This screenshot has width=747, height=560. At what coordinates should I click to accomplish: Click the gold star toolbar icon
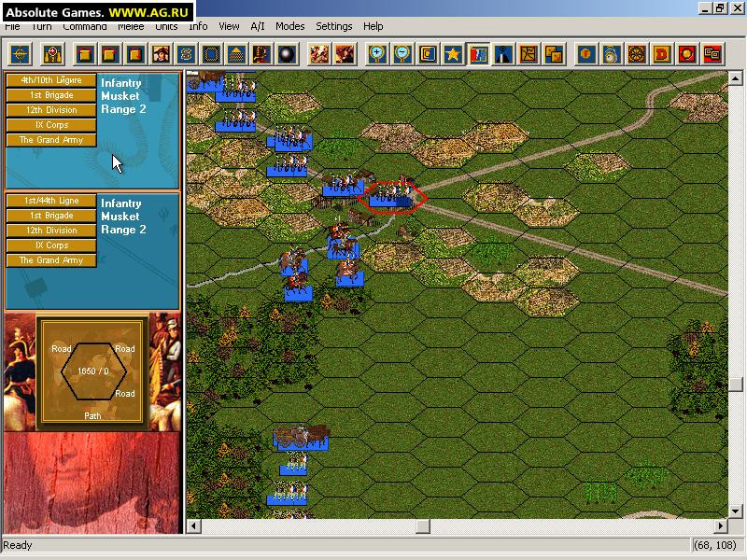coord(453,54)
